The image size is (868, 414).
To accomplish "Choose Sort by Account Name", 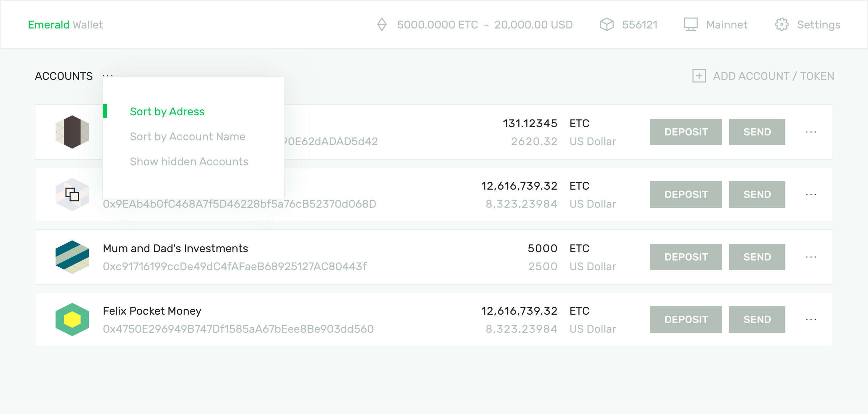I will [x=187, y=137].
